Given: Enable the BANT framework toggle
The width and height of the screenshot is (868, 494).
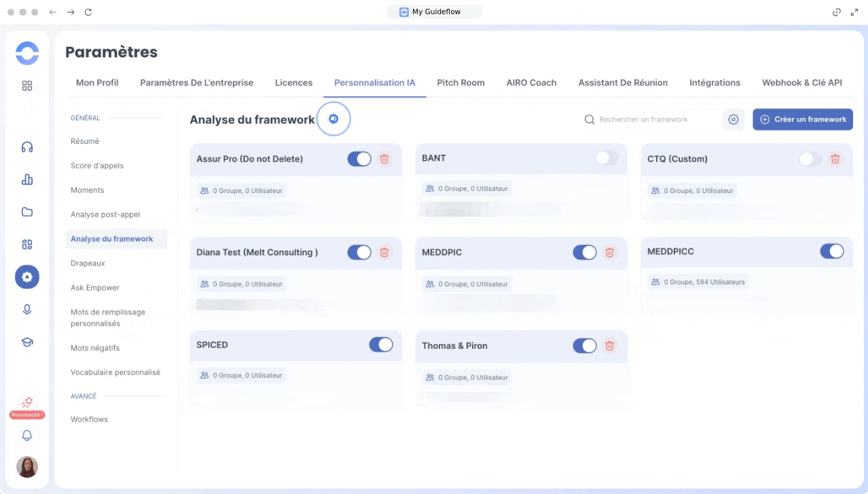Looking at the screenshot, I should click(x=607, y=158).
